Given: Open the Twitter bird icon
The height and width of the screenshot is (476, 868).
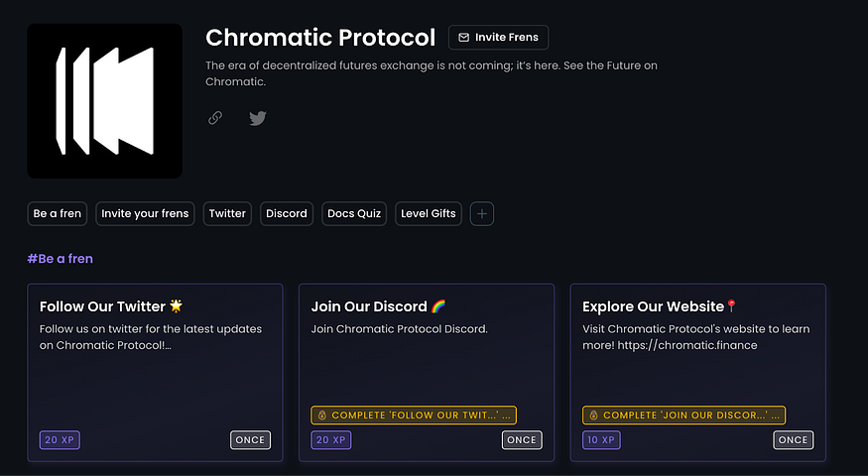Looking at the screenshot, I should pyautogui.click(x=257, y=118).
